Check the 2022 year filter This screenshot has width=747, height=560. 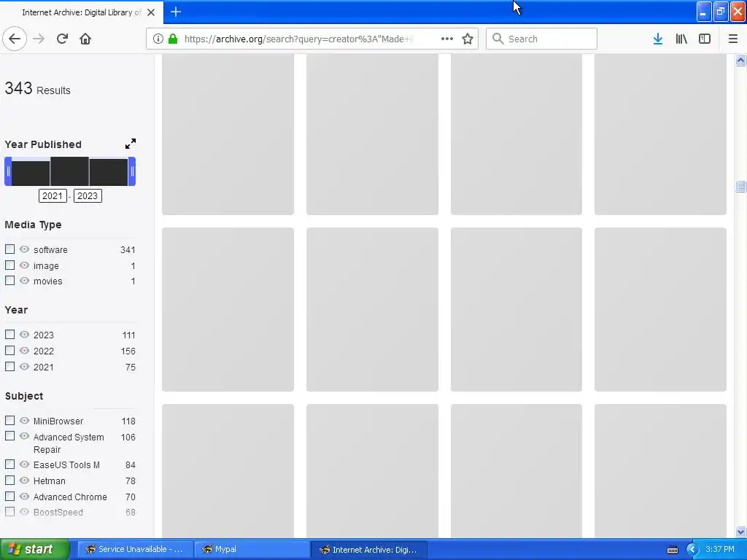click(x=9, y=350)
